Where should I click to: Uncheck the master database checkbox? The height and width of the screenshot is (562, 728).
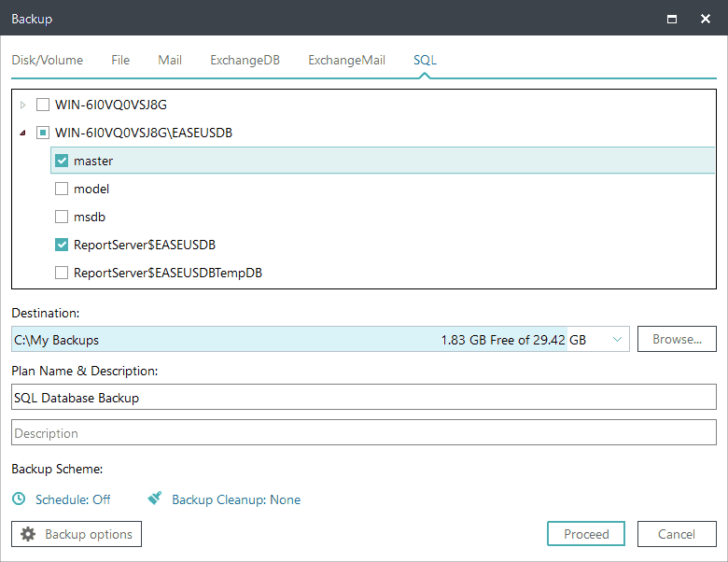tap(62, 161)
